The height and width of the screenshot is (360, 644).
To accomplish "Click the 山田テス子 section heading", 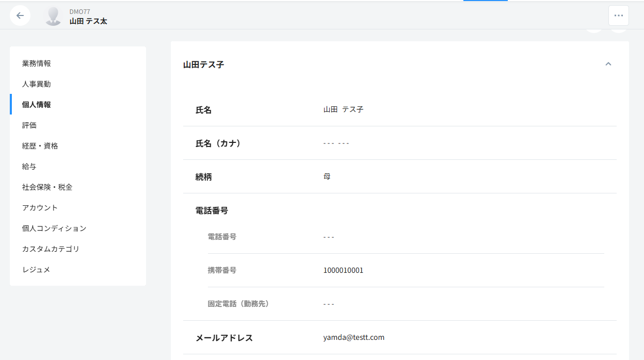I will pyautogui.click(x=203, y=64).
